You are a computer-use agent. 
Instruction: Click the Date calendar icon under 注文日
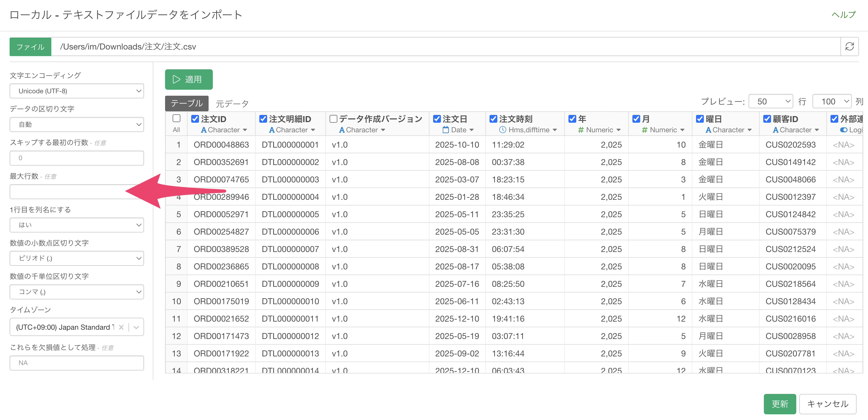pyautogui.click(x=445, y=130)
